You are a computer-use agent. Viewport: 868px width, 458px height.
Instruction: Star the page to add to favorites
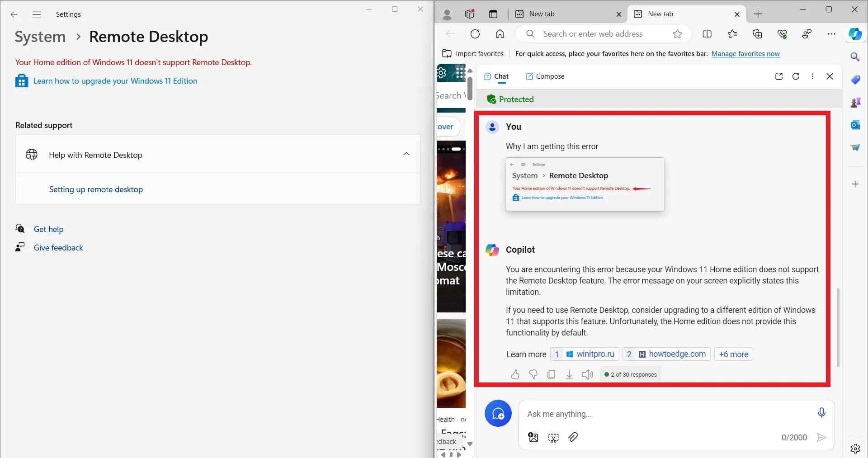pyautogui.click(x=678, y=34)
